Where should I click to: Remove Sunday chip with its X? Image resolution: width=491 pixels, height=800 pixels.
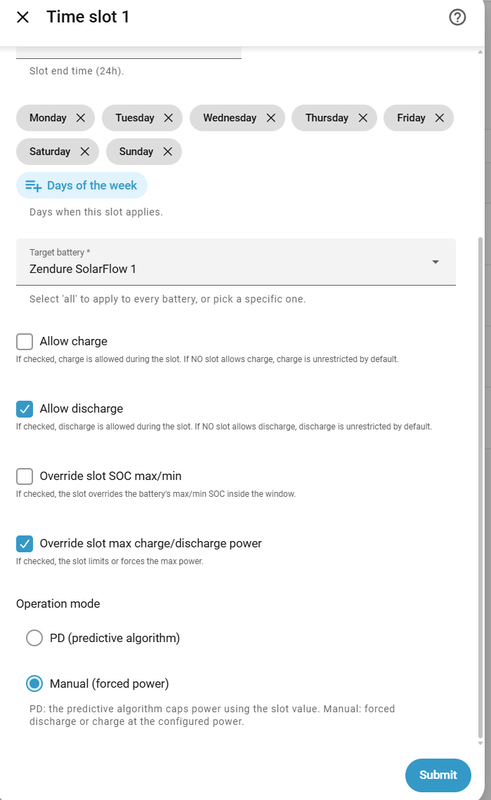point(167,152)
